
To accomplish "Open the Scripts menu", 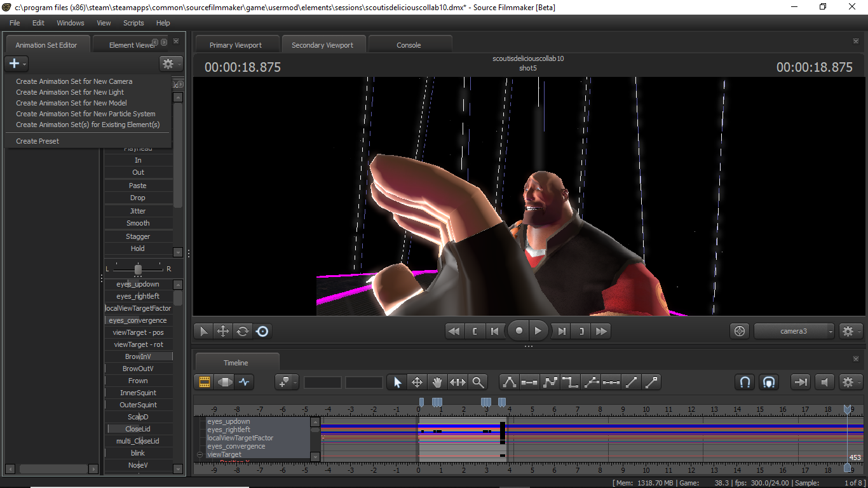I will coord(133,23).
